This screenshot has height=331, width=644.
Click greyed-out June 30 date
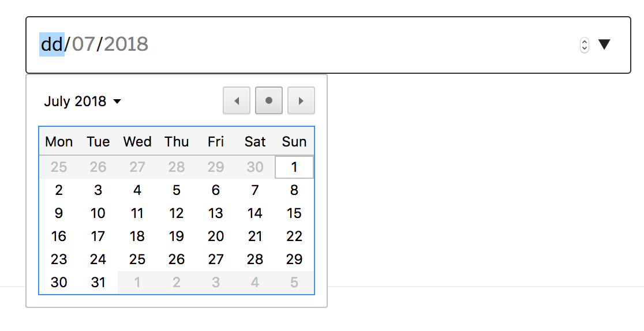[255, 167]
